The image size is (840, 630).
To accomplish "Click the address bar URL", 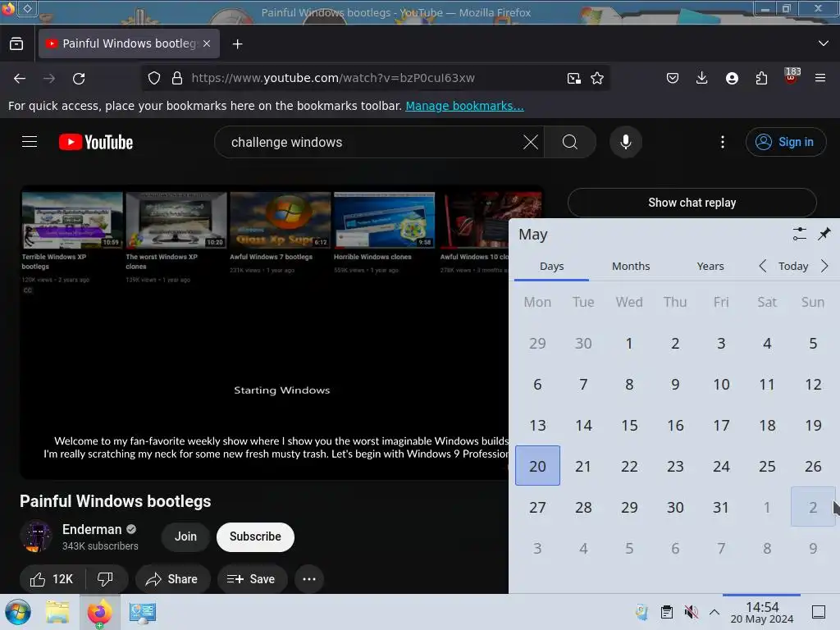I will 333,78.
